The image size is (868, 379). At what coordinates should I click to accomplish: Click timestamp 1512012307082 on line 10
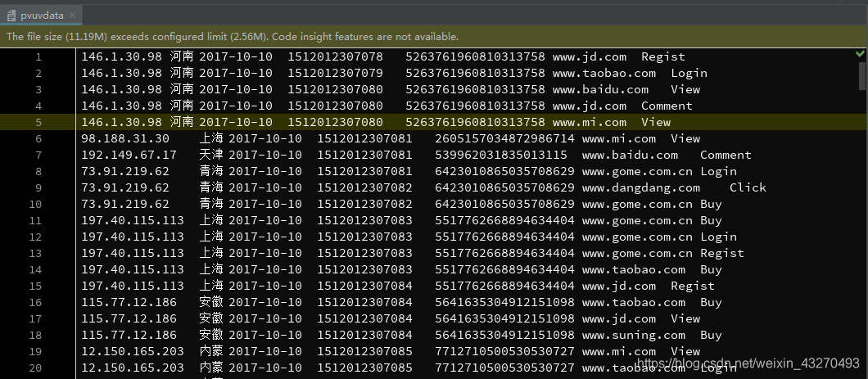coord(364,204)
